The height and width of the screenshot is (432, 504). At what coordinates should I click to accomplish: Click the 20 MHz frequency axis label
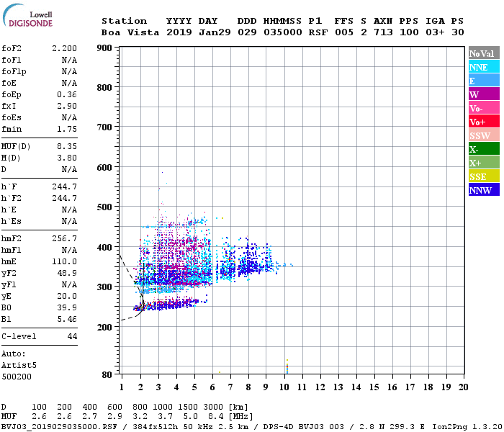click(463, 387)
